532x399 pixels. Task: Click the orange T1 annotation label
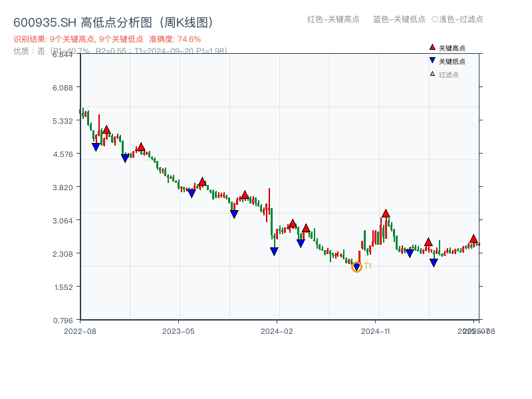368,266
